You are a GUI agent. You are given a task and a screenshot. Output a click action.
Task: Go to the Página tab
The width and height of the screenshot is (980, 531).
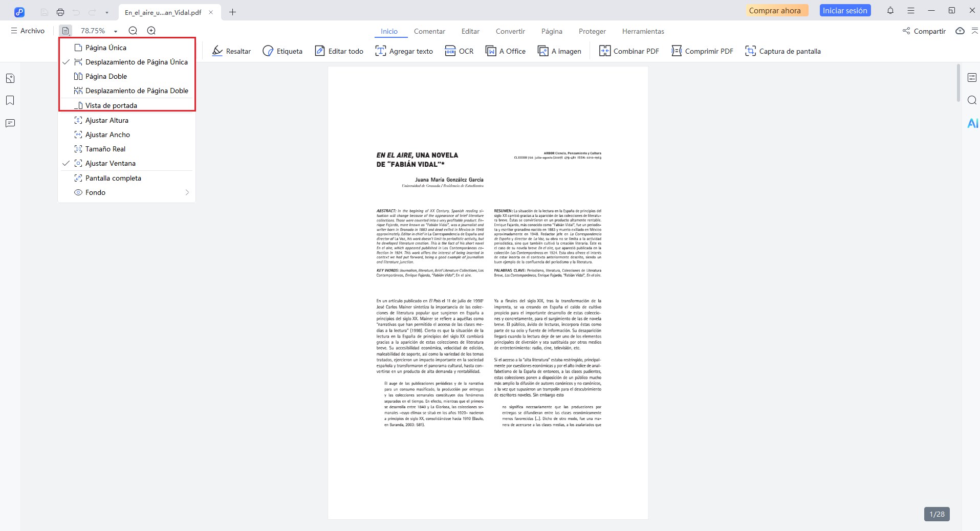552,31
